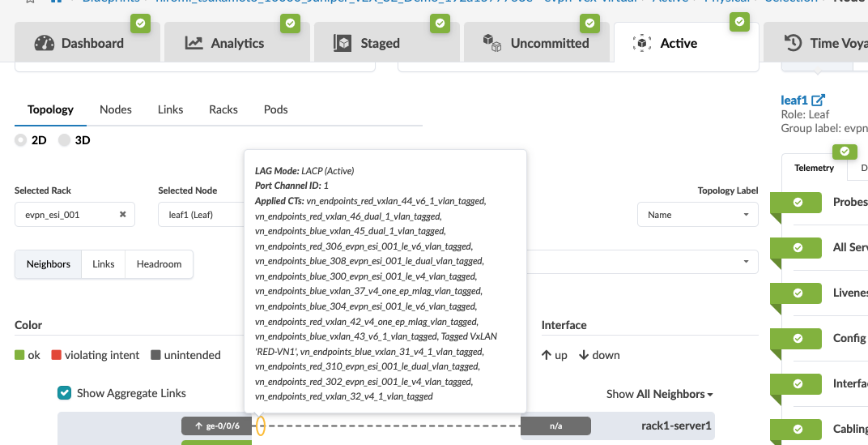Screen dimensions: 868x445
Task: Open the Topology Label Name dropdown
Action: [x=697, y=215]
